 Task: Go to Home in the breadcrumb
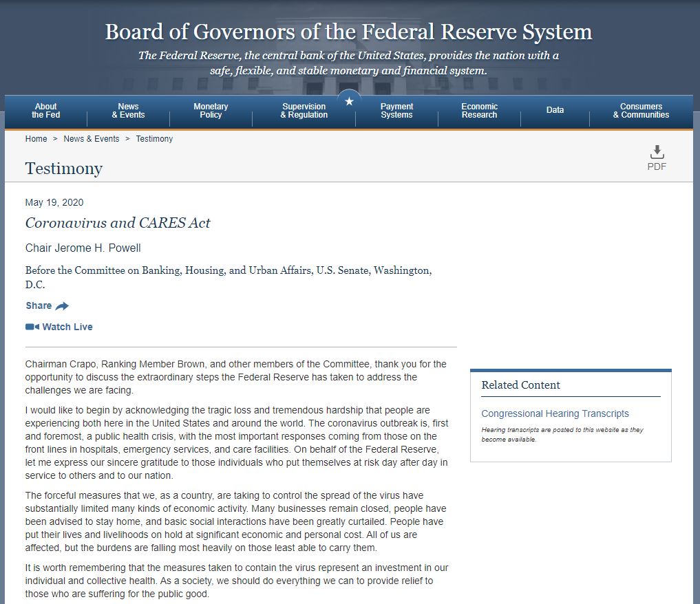tap(36, 139)
